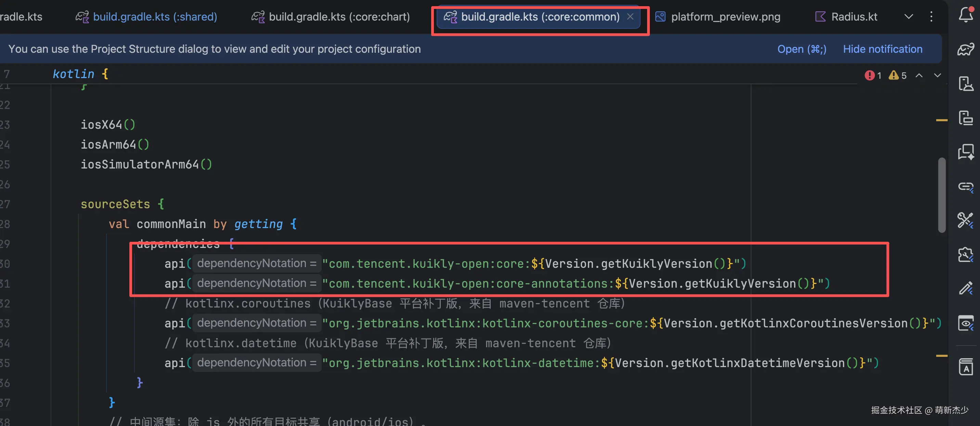The width and height of the screenshot is (980, 426).
Task: Click the '// kotlinx.datetime' comment line
Action: click(388, 343)
